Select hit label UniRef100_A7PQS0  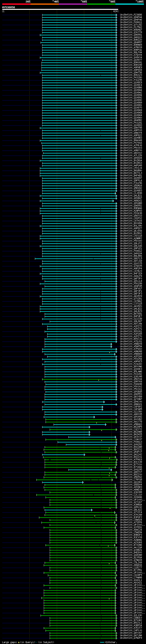pyautogui.click(x=131, y=349)
